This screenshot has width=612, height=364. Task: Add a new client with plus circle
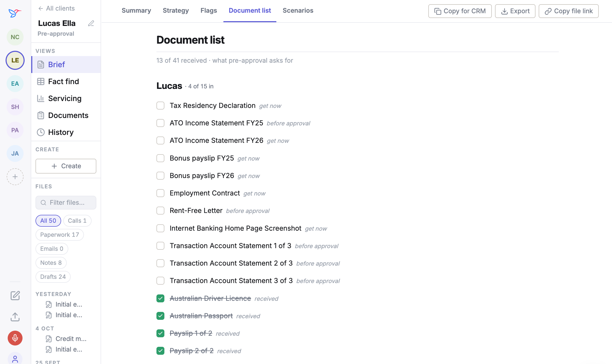coord(15,177)
